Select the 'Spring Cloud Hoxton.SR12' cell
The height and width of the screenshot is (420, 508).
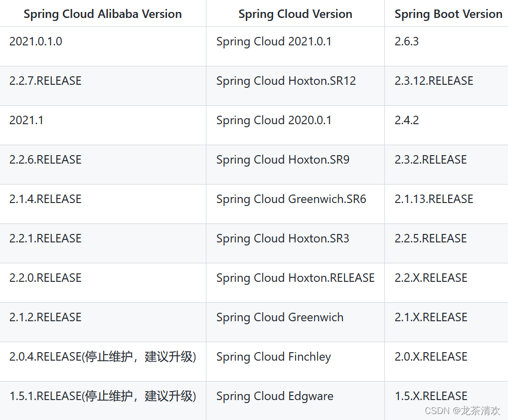pos(295,86)
